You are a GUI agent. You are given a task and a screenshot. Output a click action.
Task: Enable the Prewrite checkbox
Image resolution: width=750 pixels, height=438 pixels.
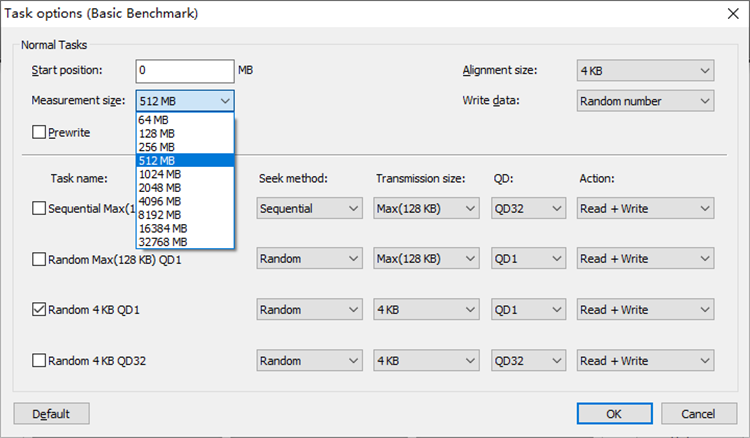(x=39, y=132)
